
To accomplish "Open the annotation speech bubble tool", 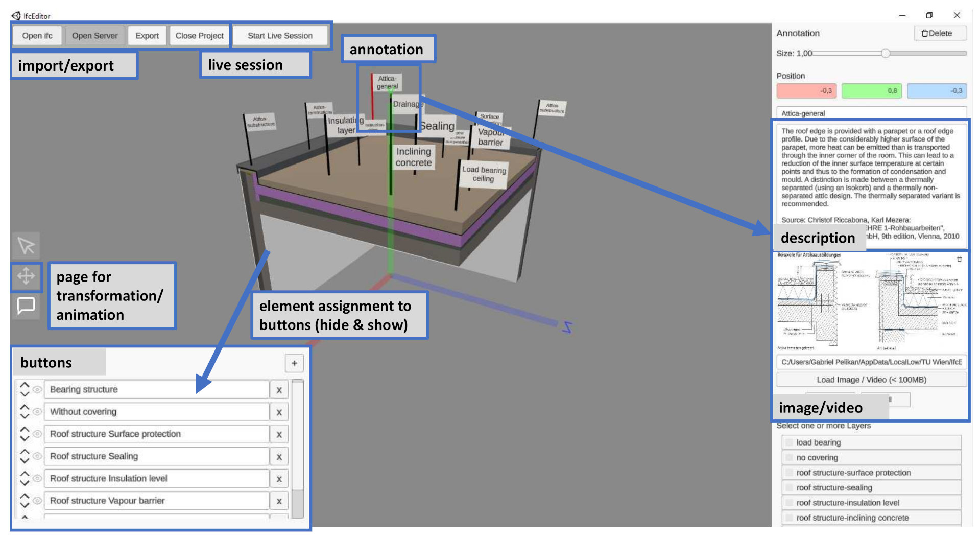I will pyautogui.click(x=26, y=306).
